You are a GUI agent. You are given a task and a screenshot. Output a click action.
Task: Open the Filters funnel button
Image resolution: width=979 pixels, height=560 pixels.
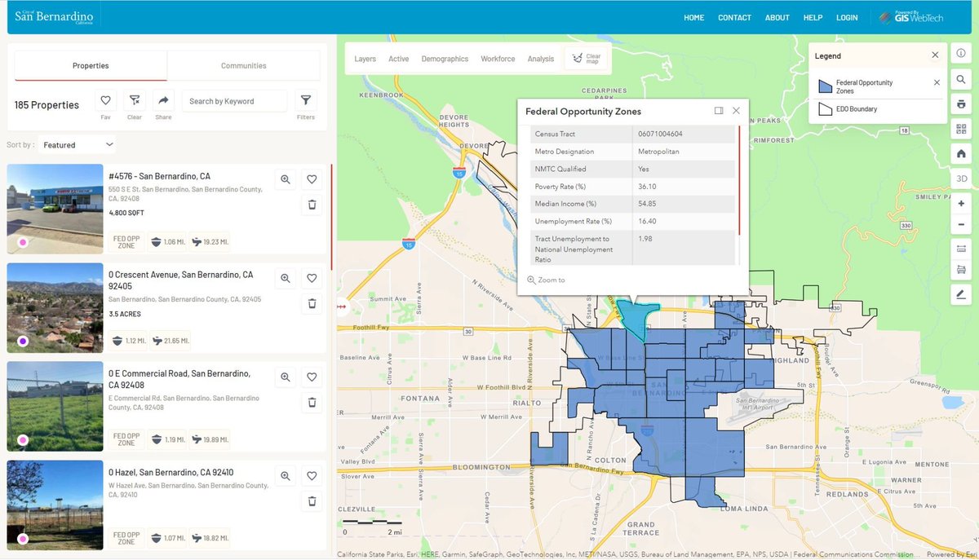coord(306,101)
